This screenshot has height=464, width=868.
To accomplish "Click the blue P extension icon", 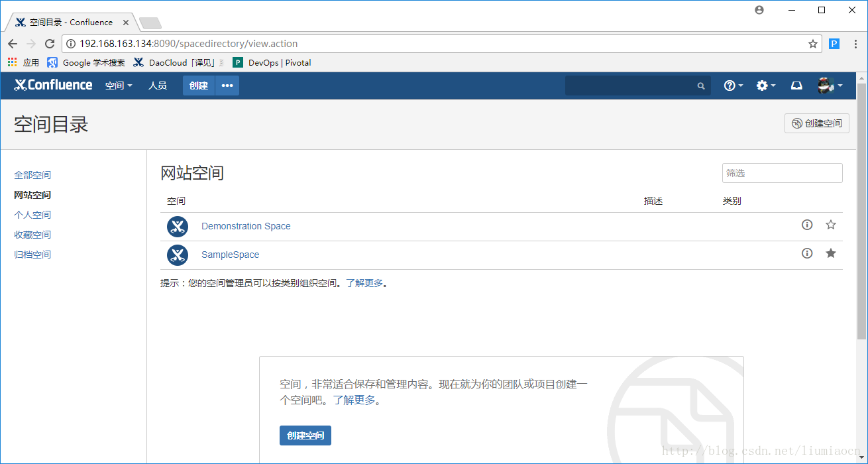I will pyautogui.click(x=834, y=44).
